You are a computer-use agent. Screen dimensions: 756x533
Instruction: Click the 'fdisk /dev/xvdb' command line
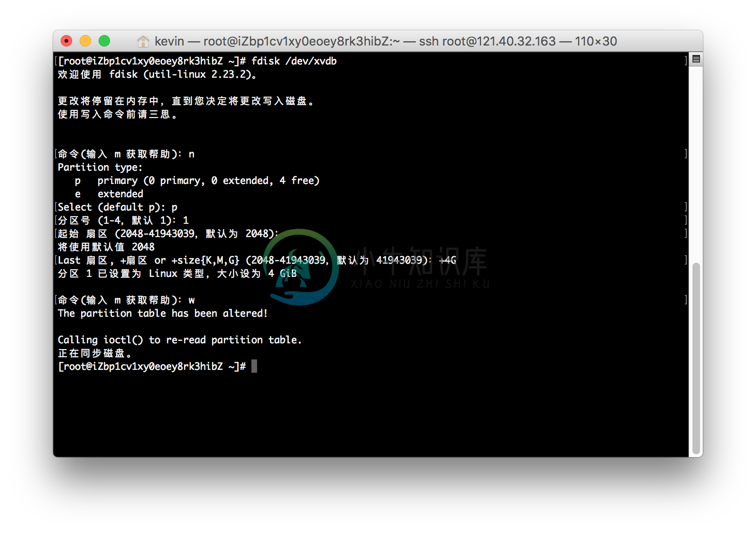click(197, 61)
